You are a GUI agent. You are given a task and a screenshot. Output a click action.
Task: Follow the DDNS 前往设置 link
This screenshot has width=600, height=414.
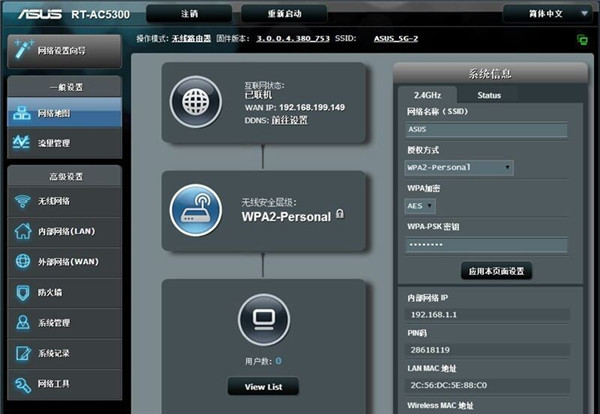coord(290,120)
